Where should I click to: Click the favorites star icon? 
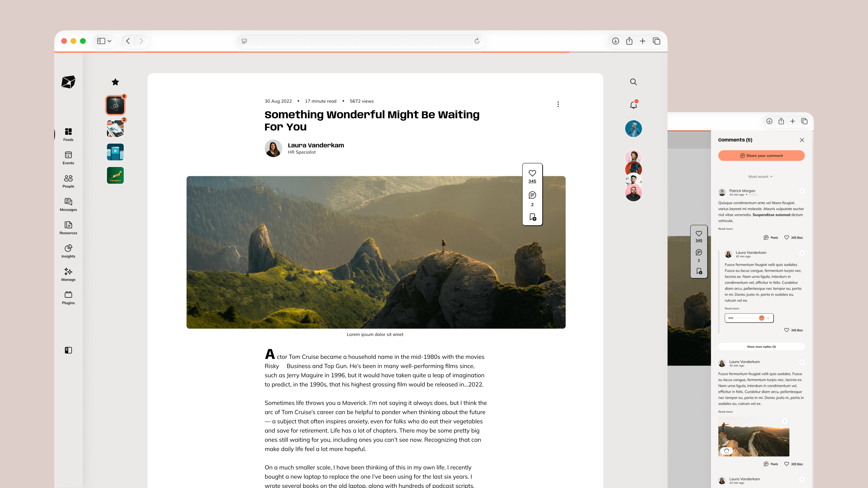(115, 82)
